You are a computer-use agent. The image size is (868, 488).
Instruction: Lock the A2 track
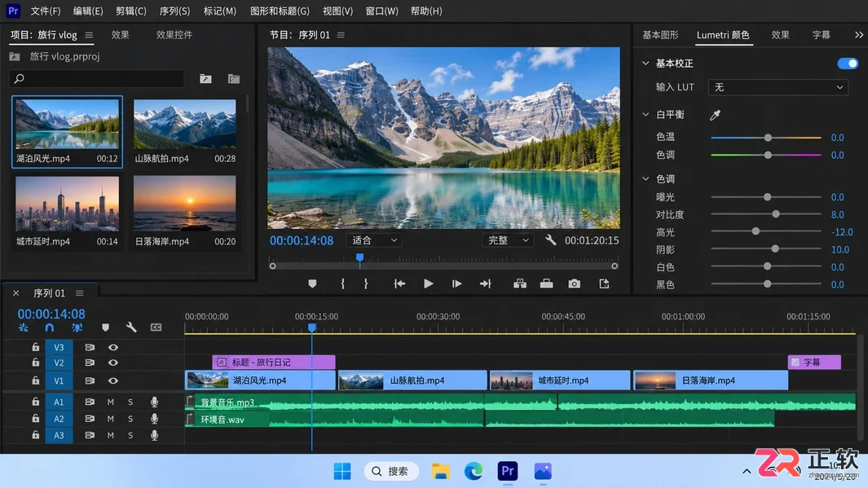[x=35, y=418]
